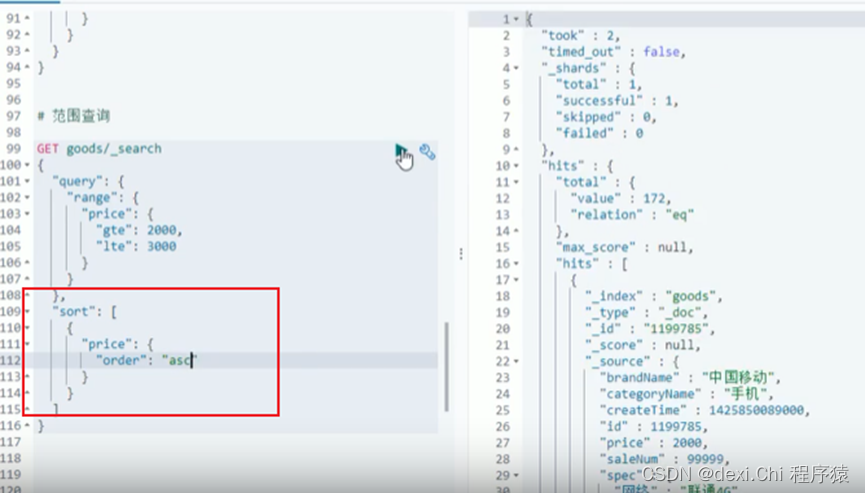
Task: Collapse "spec" at response line 29
Action: 516,475
